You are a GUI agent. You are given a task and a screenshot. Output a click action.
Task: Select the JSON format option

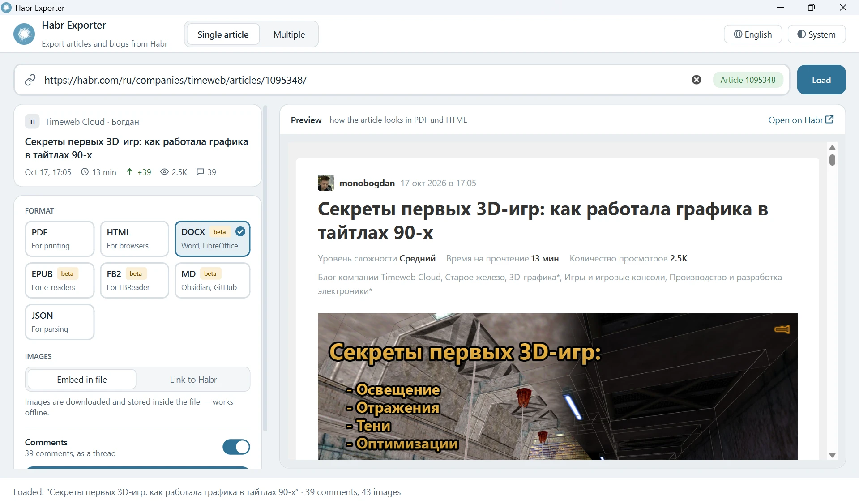[x=60, y=322]
